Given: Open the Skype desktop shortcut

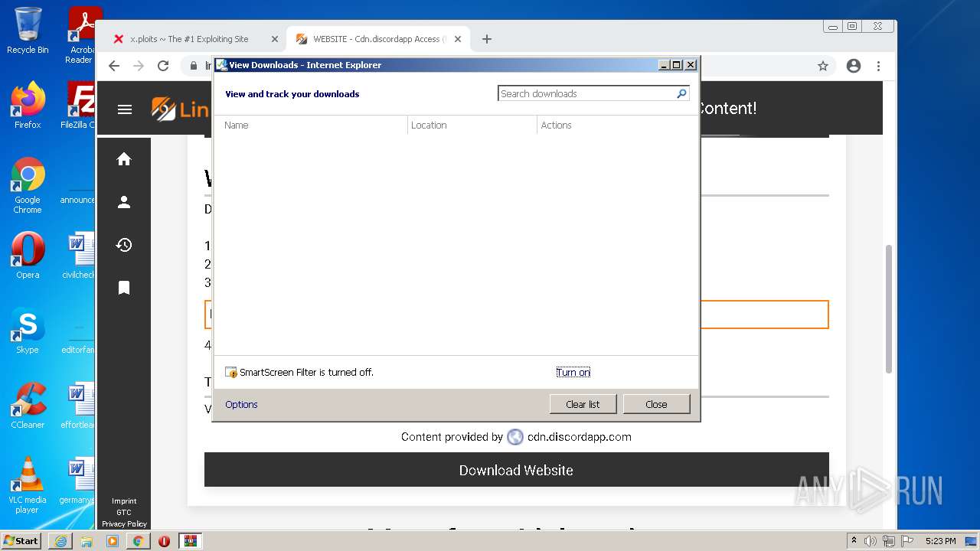Looking at the screenshot, I should point(28,331).
